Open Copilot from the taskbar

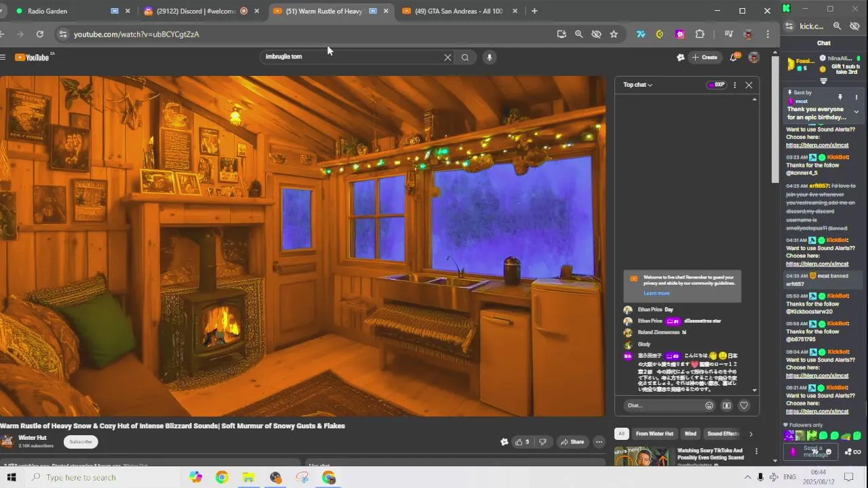[196, 477]
